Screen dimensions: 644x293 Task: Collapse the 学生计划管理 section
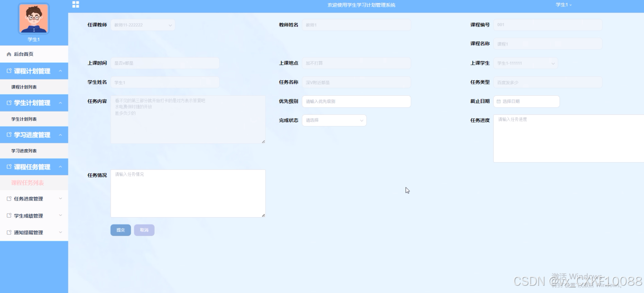(x=34, y=103)
